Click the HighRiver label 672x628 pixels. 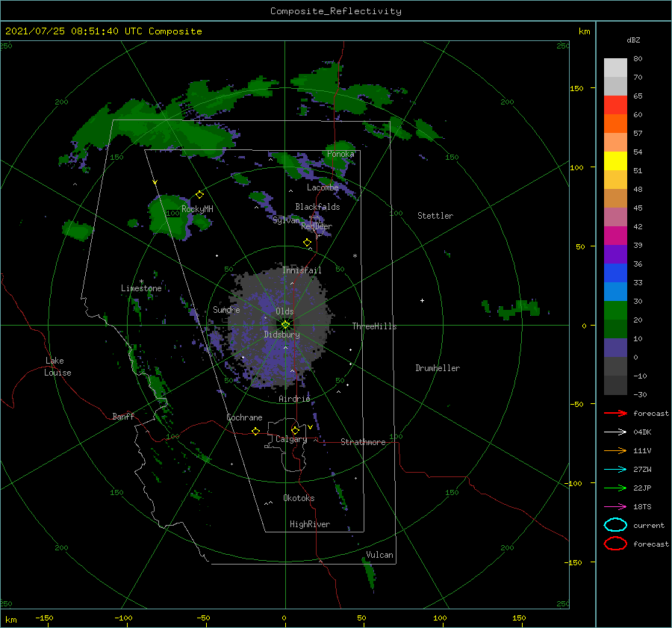310,524
